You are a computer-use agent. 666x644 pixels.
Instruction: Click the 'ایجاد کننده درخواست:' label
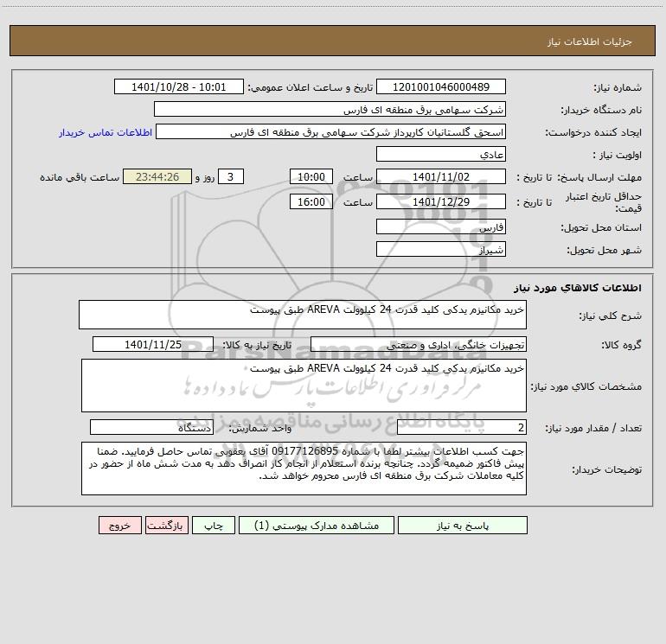pyautogui.click(x=593, y=132)
